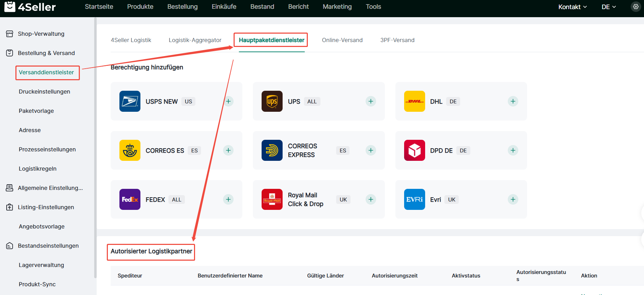Click the USPS logo icon

pyautogui.click(x=130, y=101)
